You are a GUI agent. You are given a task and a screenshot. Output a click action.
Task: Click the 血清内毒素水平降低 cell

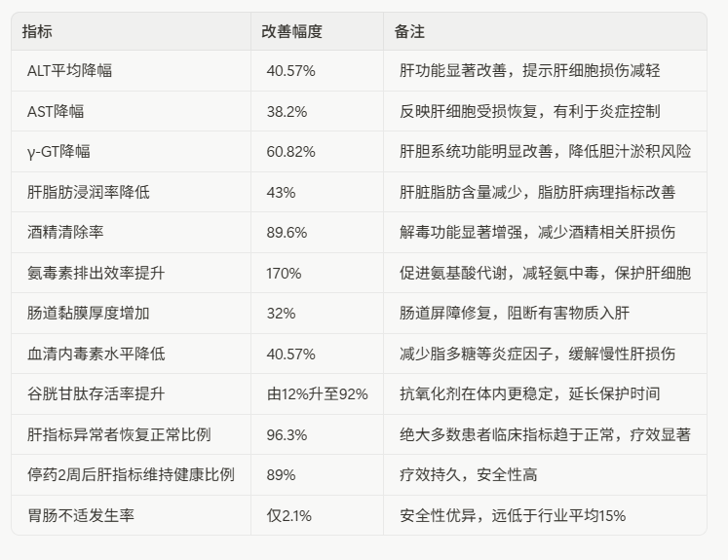click(96, 354)
